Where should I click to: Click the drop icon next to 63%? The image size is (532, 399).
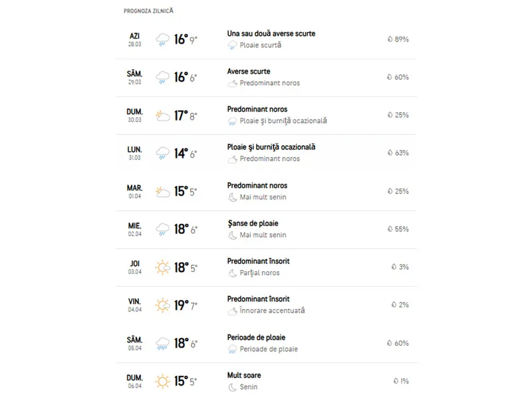pos(390,153)
